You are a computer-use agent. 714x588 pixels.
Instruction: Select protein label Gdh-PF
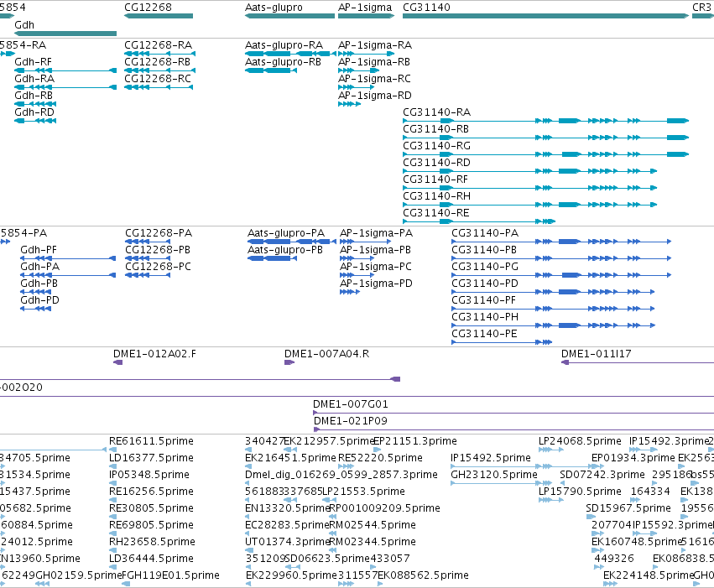pos(39,250)
